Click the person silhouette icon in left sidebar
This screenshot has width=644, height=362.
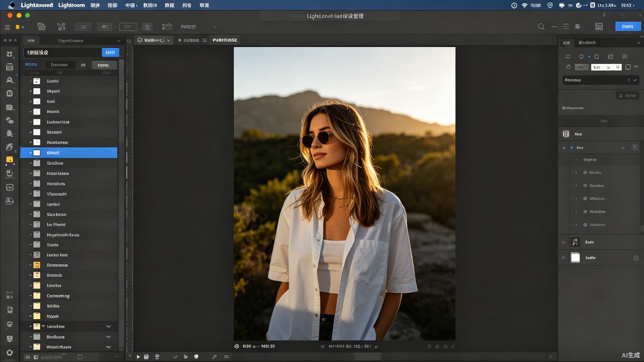tap(9, 80)
